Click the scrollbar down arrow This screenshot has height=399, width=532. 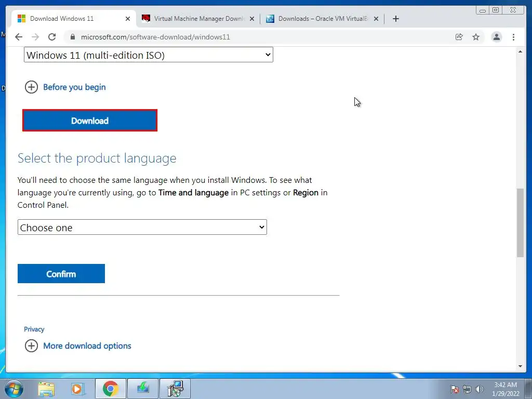coord(520,366)
